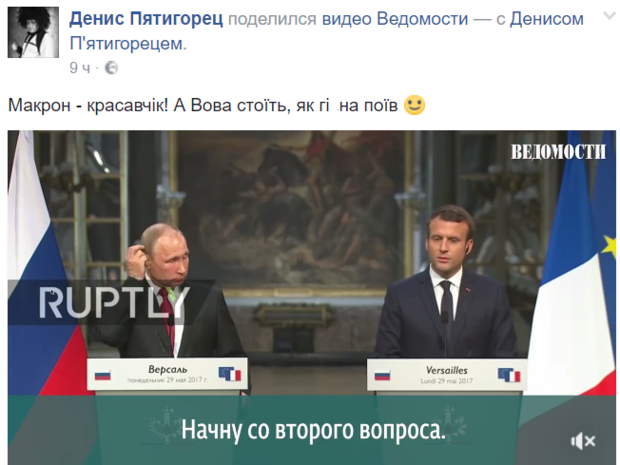Open the Ведомости page link

point(422,19)
